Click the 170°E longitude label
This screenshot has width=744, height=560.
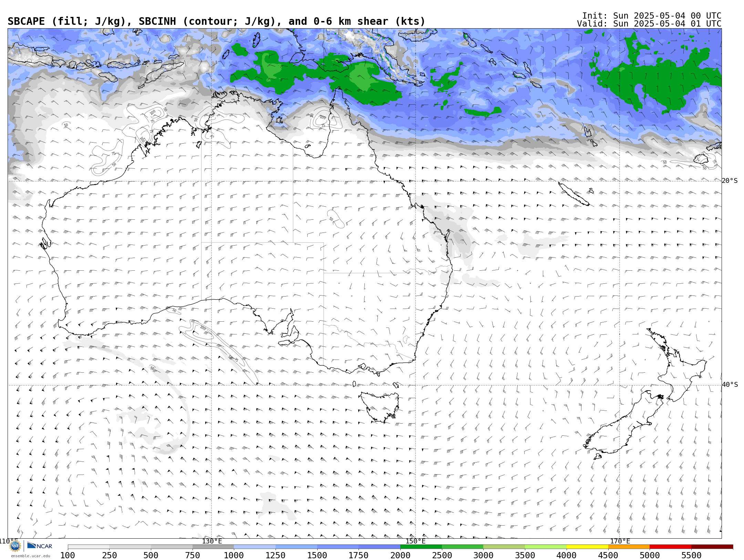tap(620, 541)
